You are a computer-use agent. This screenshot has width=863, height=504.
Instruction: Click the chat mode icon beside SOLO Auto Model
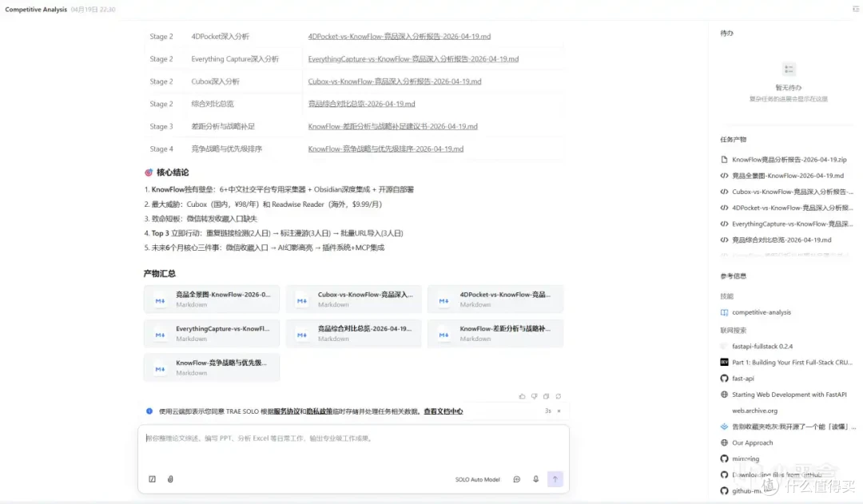tap(516, 479)
